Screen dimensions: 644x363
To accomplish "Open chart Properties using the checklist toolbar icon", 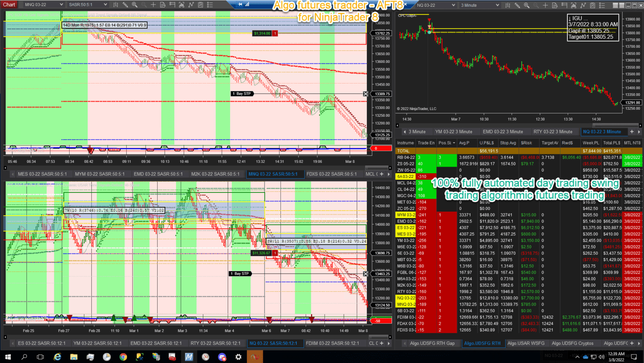I will pyautogui.click(x=211, y=5).
